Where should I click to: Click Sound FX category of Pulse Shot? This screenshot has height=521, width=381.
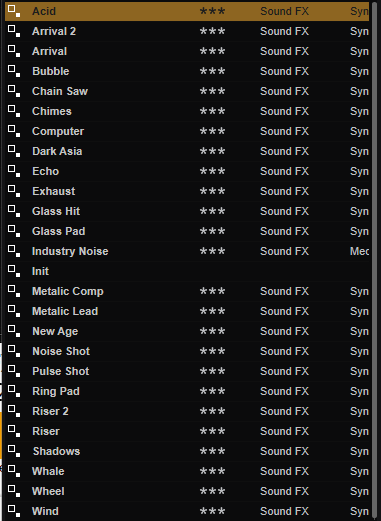click(x=284, y=371)
